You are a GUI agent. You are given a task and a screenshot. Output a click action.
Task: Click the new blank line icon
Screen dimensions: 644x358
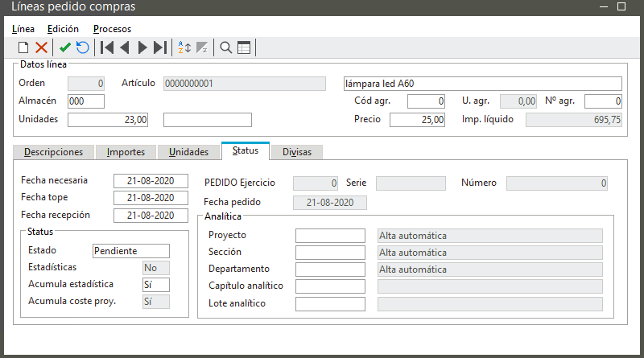click(23, 47)
